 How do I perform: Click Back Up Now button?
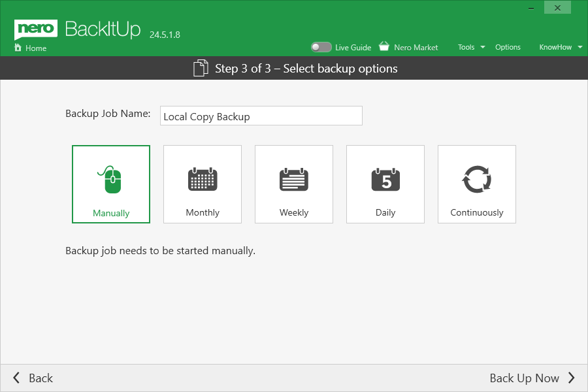coord(532,378)
